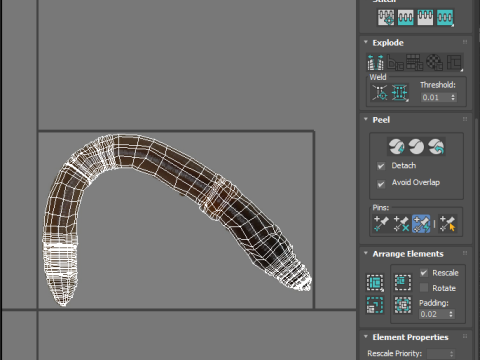The height and width of the screenshot is (360, 480).
Task: Click the Arrange Elements rollout drag grip handle
Action: tap(465, 253)
